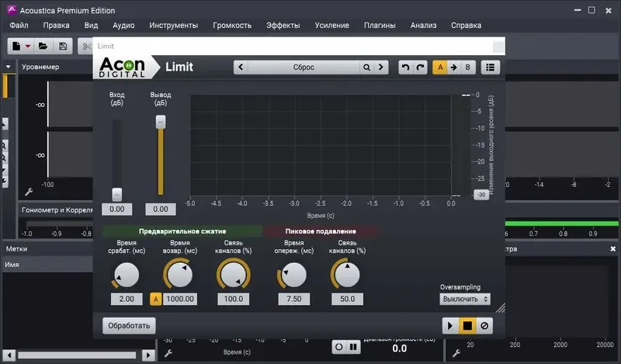Click the play preview button in Limit
The image size is (621, 364).
[450, 325]
